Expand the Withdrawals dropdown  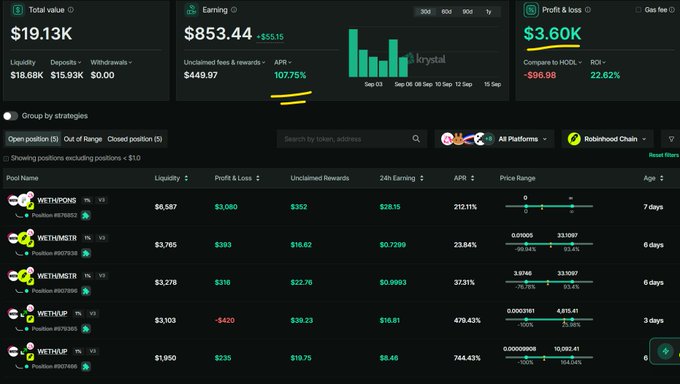click(x=111, y=62)
